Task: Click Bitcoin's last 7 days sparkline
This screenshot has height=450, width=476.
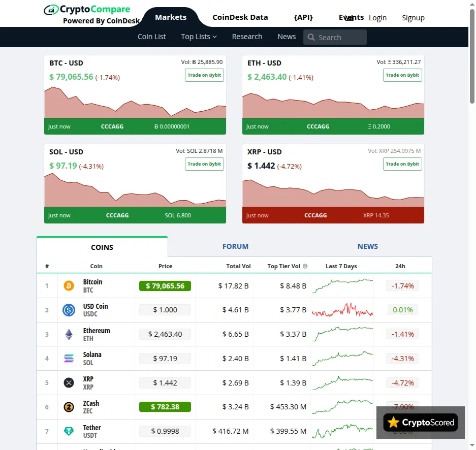Action: point(342,285)
